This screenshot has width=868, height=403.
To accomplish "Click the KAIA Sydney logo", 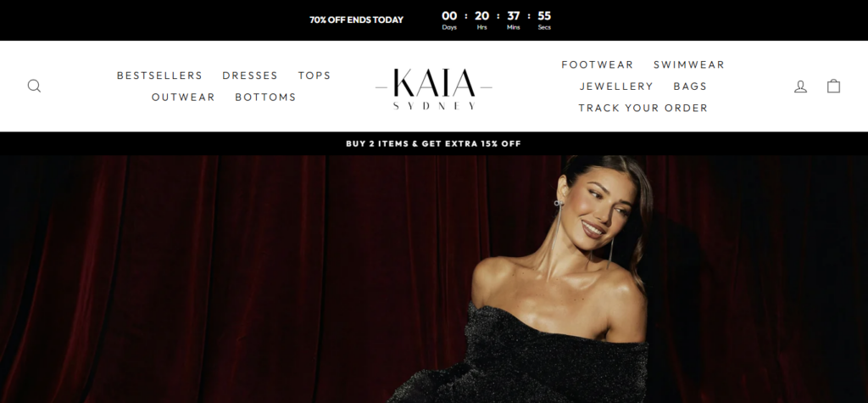I will coord(433,89).
